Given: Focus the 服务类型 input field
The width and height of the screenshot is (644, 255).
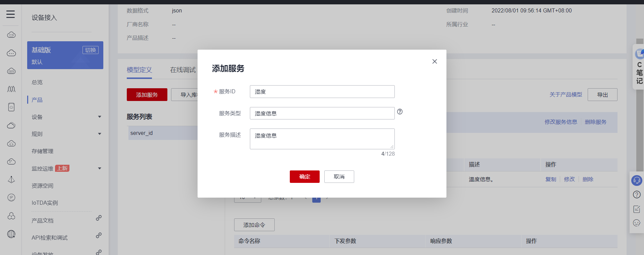Looking at the screenshot, I should pos(322,113).
